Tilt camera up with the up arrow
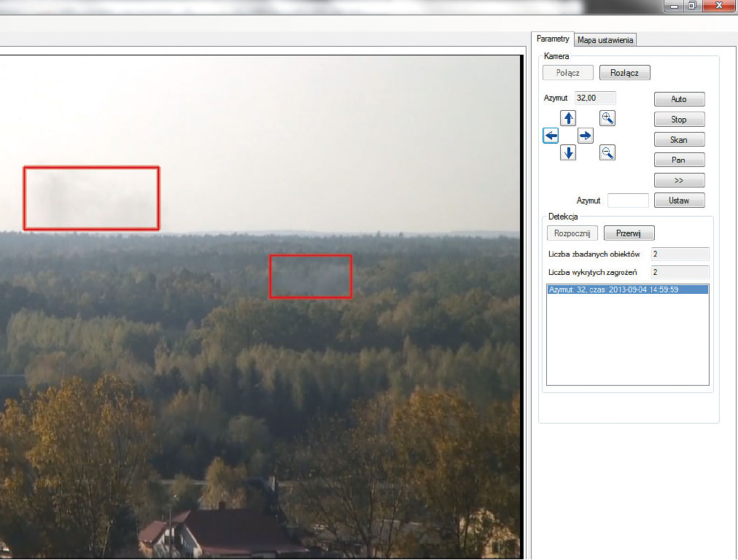The height and width of the screenshot is (560, 738). [x=568, y=118]
